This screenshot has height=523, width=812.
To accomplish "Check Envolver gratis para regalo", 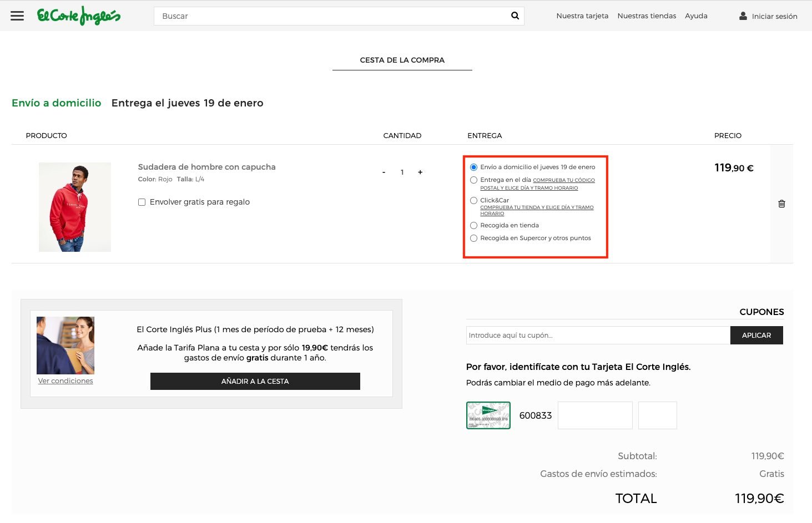I will coord(142,202).
